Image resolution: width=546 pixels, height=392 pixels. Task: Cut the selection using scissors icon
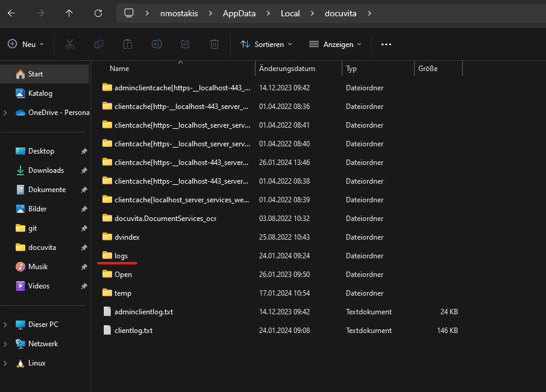pyautogui.click(x=70, y=44)
